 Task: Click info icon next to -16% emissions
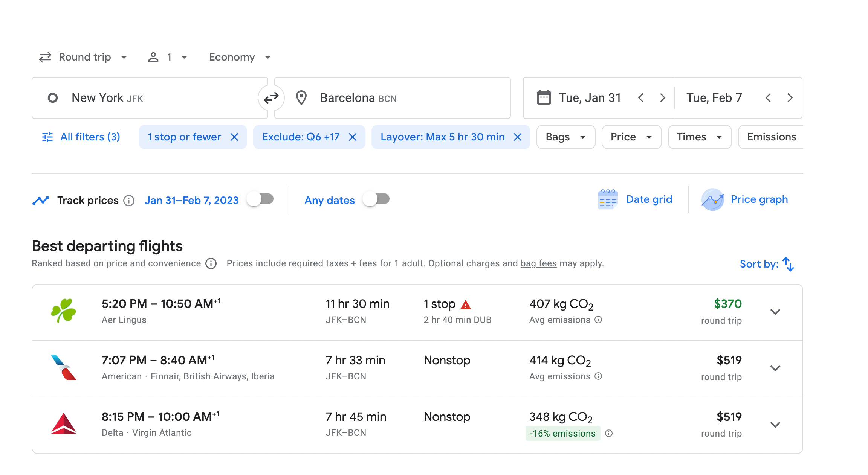click(609, 433)
